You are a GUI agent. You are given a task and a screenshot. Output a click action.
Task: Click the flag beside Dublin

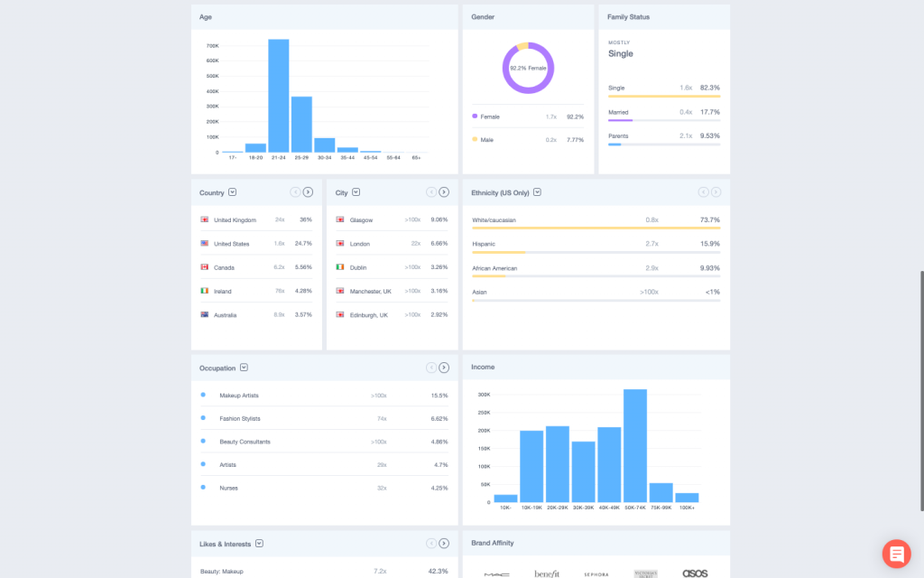click(340, 267)
